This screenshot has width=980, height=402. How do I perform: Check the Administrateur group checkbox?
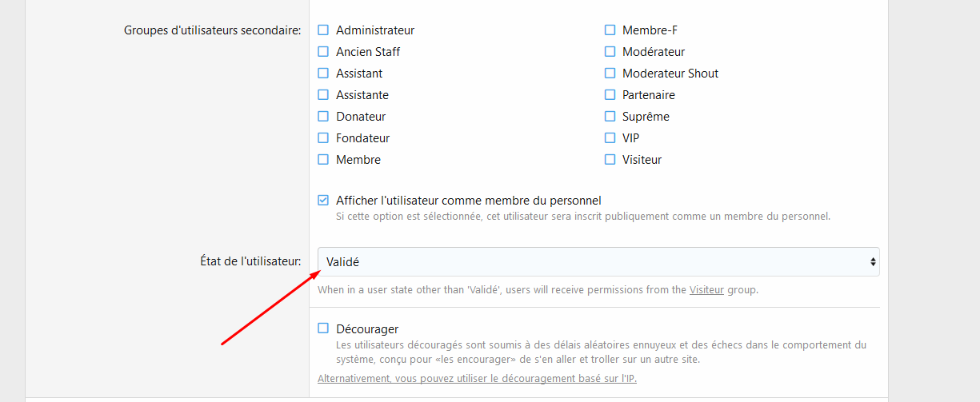tap(323, 30)
